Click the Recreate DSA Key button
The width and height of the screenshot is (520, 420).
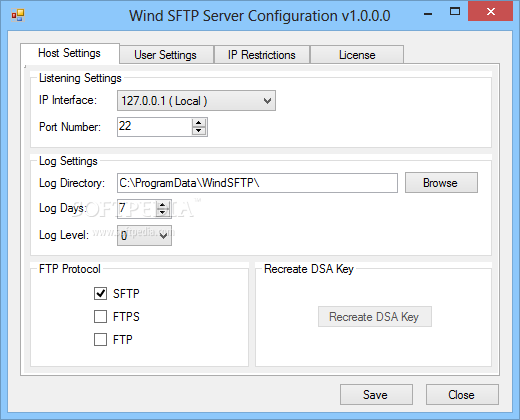click(375, 317)
